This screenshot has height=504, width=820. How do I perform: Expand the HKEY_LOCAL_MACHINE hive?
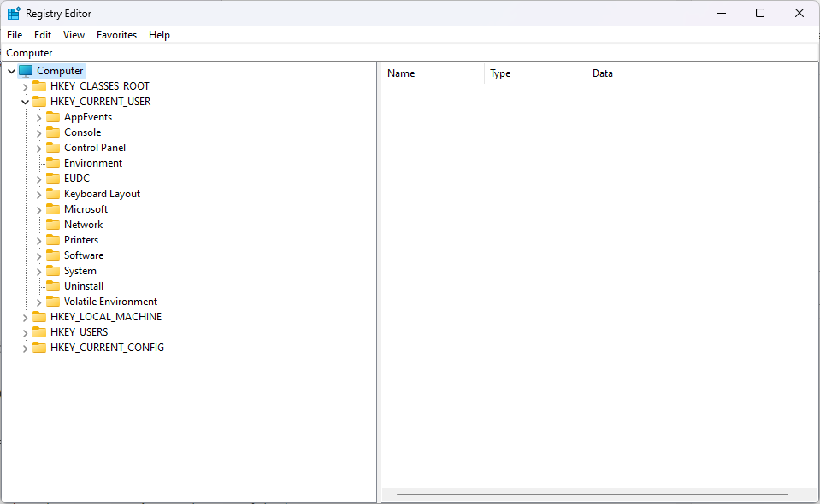25,317
